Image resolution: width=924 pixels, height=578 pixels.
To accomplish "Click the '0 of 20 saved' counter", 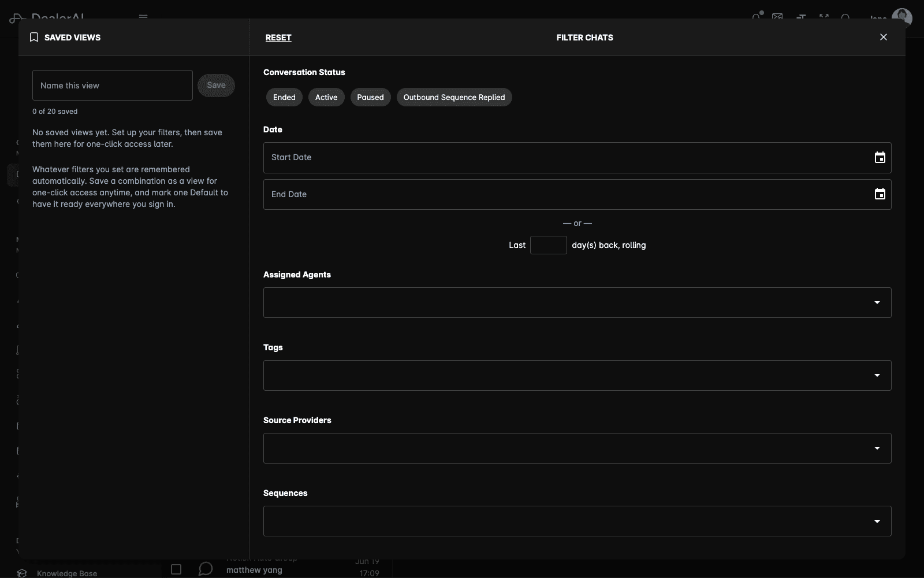I will pos(55,112).
